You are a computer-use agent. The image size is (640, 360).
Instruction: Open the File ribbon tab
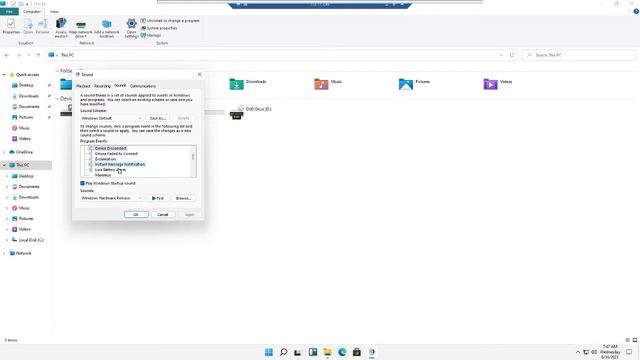(9, 11)
